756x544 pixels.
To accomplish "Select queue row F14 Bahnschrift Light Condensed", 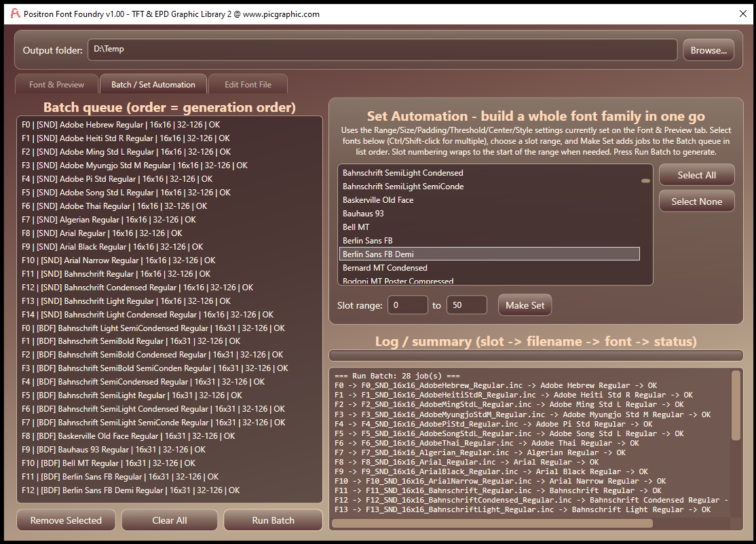I will tap(169, 314).
